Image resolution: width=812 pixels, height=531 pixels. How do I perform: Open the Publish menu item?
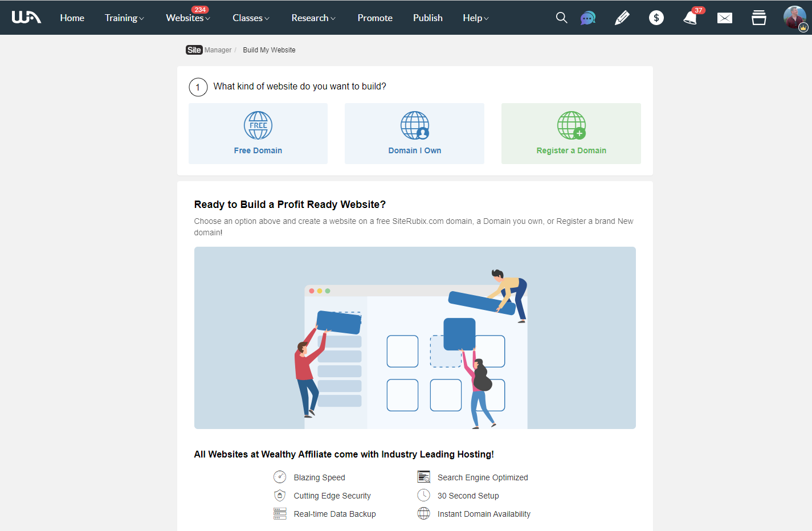(x=428, y=18)
